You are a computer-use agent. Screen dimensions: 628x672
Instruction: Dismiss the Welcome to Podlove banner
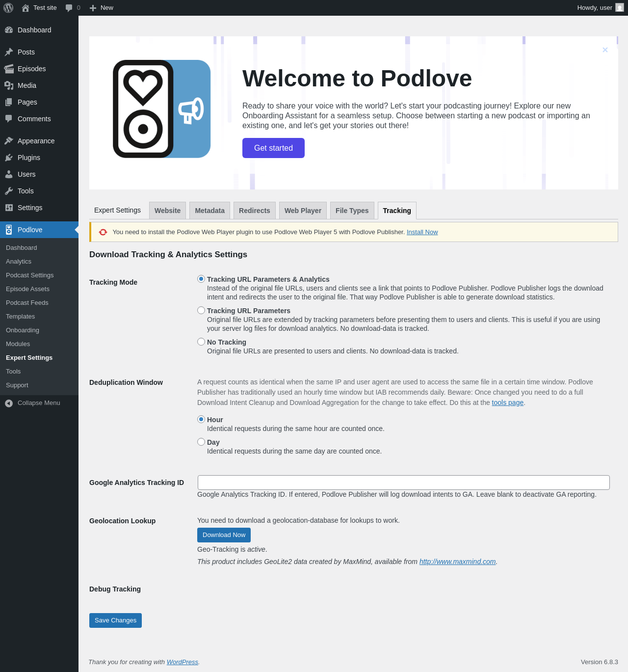coord(605,50)
